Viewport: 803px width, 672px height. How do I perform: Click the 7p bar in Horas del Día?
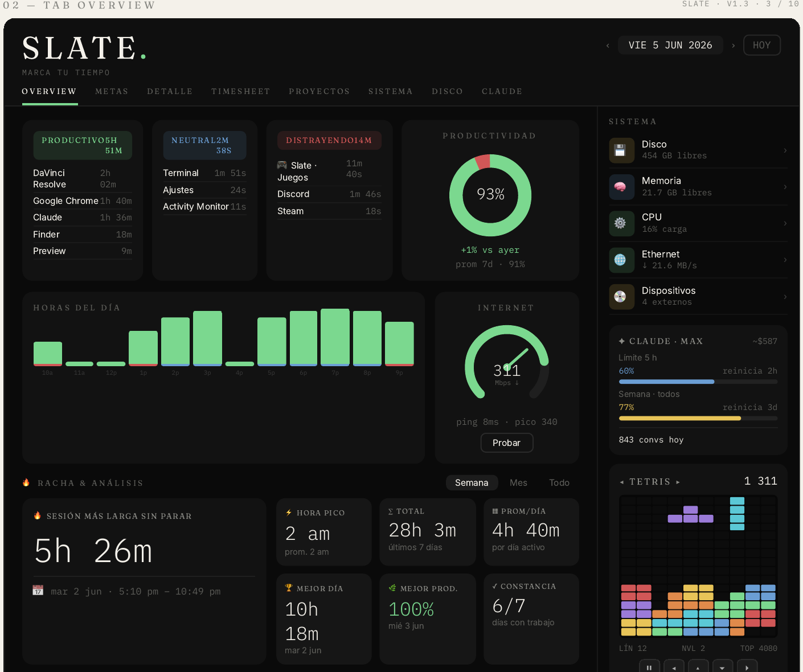click(335, 337)
